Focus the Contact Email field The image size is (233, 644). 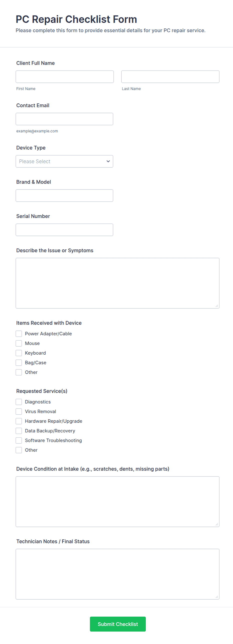(x=64, y=119)
